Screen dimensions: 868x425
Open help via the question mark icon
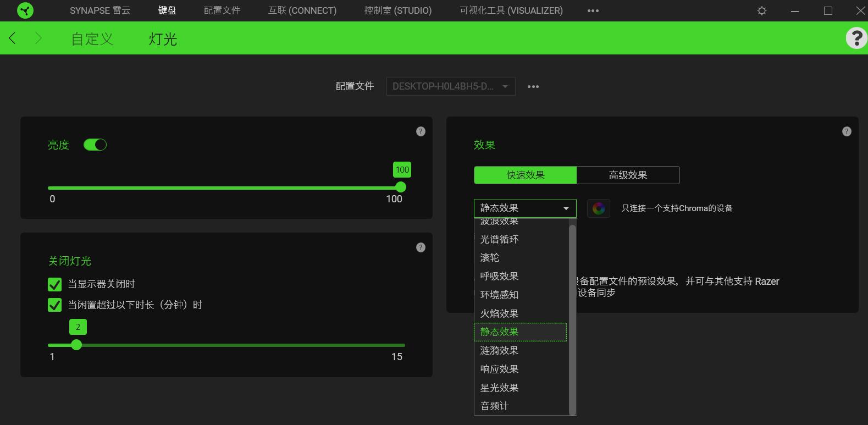[856, 38]
